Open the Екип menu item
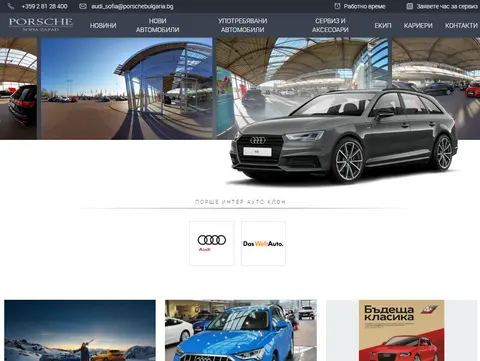The image size is (480, 361). coord(383,25)
